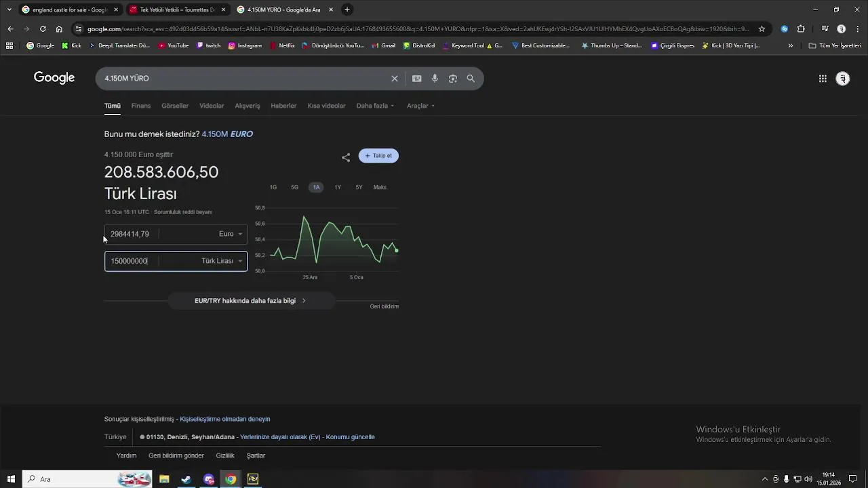The width and height of the screenshot is (868, 488).
Task: Reload the page using the refresh icon
Action: 43,29
